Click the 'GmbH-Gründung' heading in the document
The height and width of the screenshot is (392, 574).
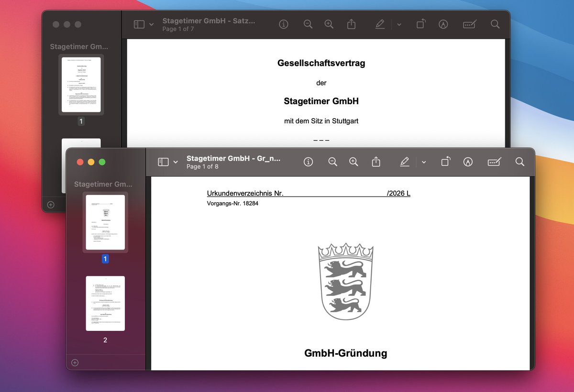(346, 353)
